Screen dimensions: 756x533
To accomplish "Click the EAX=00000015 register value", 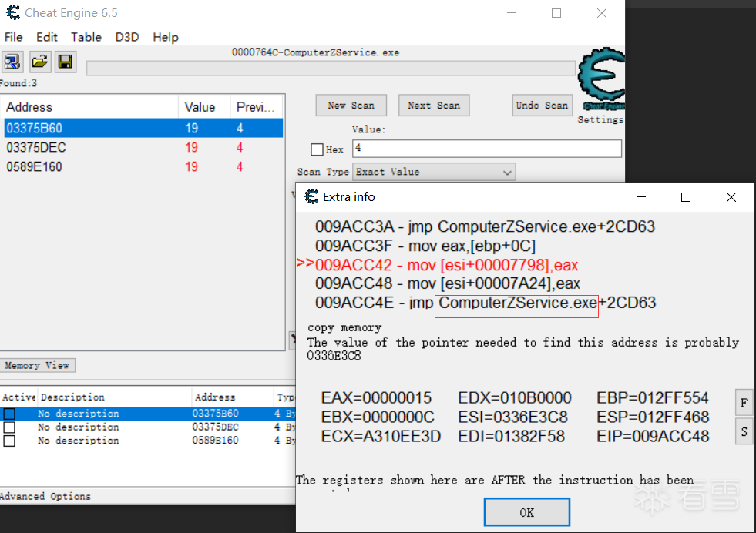I will (x=377, y=398).
